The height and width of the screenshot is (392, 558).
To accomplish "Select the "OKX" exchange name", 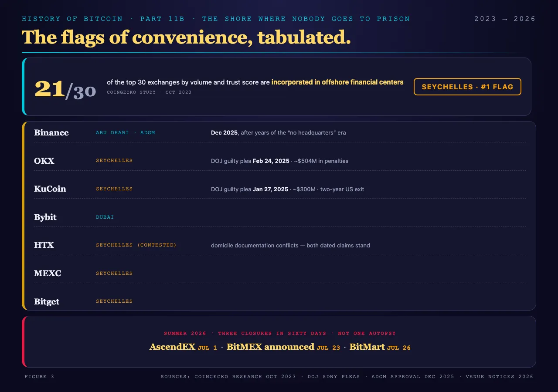I will pyautogui.click(x=44, y=161).
